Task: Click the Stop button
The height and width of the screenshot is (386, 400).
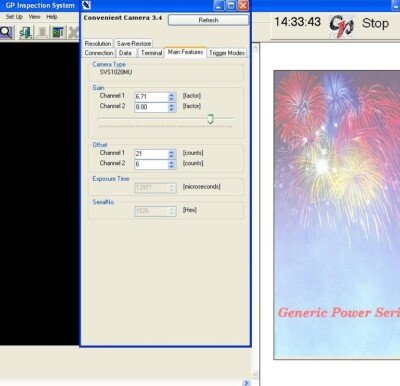Action: 375,23
